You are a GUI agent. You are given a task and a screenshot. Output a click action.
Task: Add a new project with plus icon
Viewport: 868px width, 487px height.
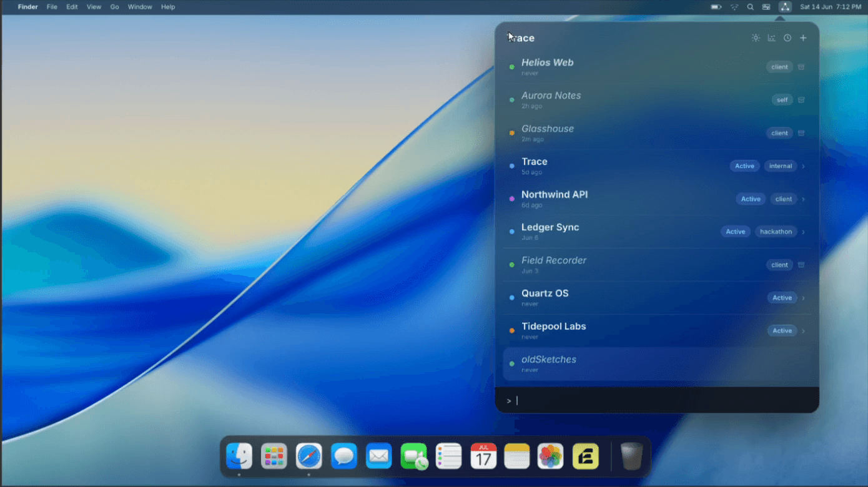click(804, 38)
